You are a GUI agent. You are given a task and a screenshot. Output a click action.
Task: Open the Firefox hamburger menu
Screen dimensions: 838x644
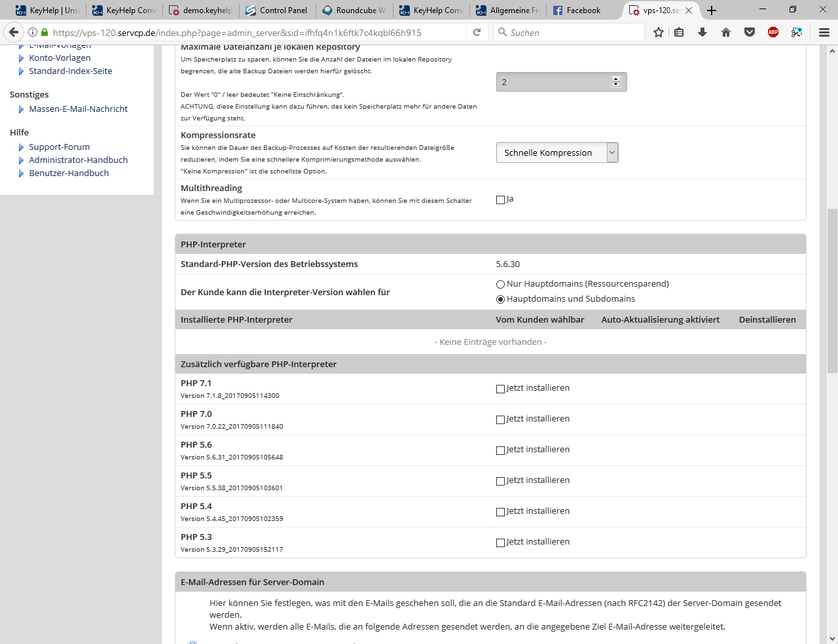click(824, 32)
